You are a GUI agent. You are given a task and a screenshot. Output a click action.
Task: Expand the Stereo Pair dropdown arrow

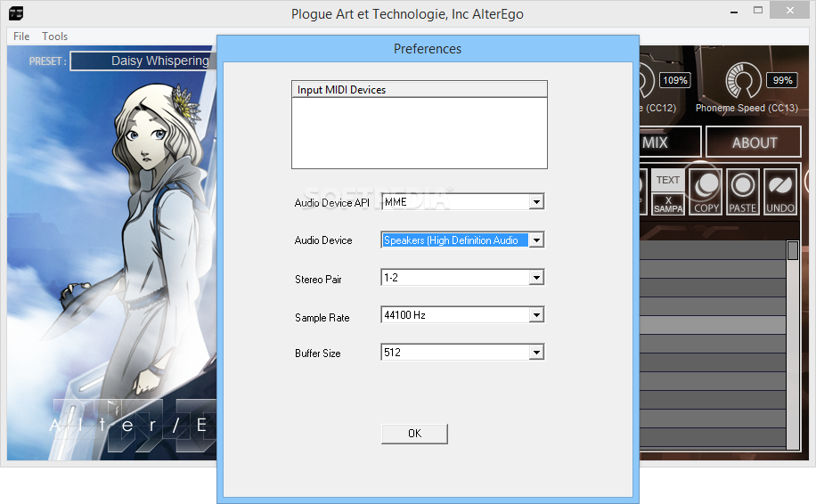(536, 278)
